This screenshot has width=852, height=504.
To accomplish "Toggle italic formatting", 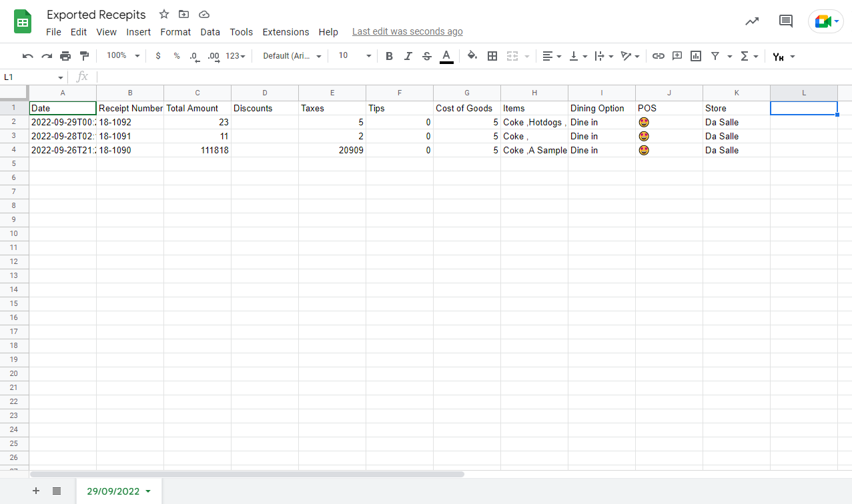I will (408, 56).
